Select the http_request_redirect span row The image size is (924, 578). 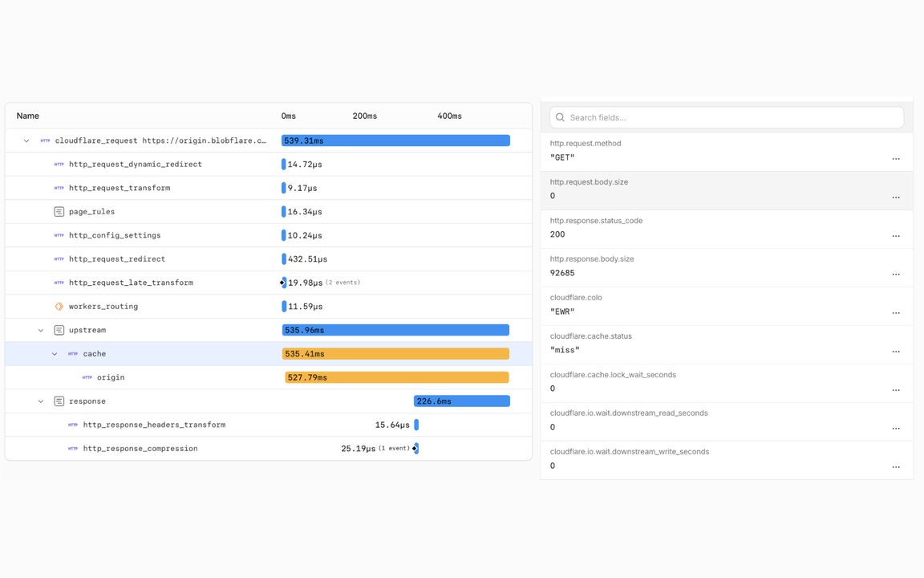pyautogui.click(x=269, y=259)
